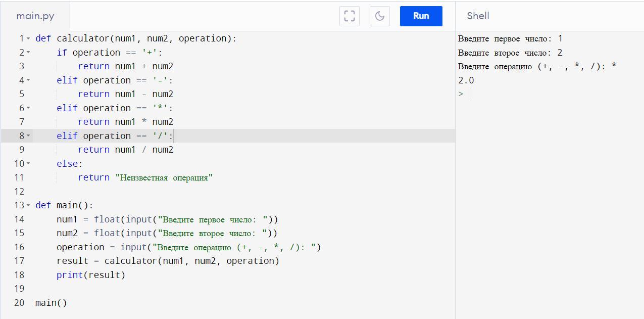This screenshot has width=644, height=319.
Task: Place cursor in the "Неизвестная операция" string
Action: coord(164,177)
